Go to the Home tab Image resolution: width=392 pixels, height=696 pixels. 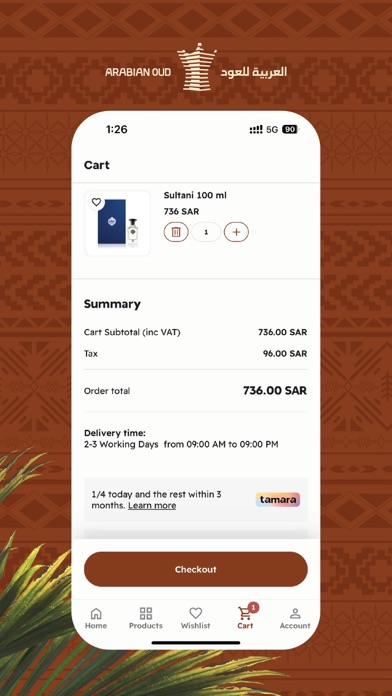[x=96, y=618]
